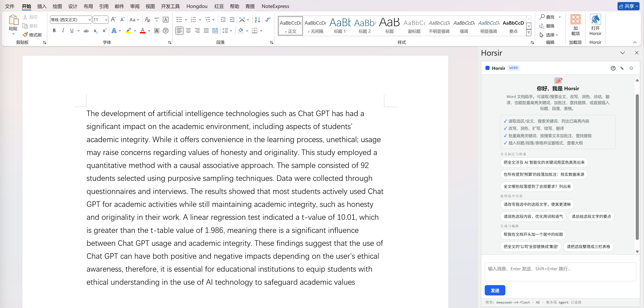Open the NoteExpress ribbon tab
644x308 pixels.
coord(275,6)
